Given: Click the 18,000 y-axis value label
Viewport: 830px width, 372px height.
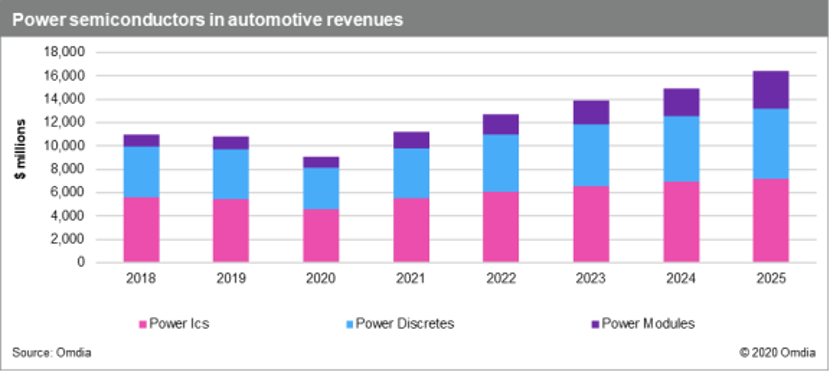Looking at the screenshot, I should [64, 53].
